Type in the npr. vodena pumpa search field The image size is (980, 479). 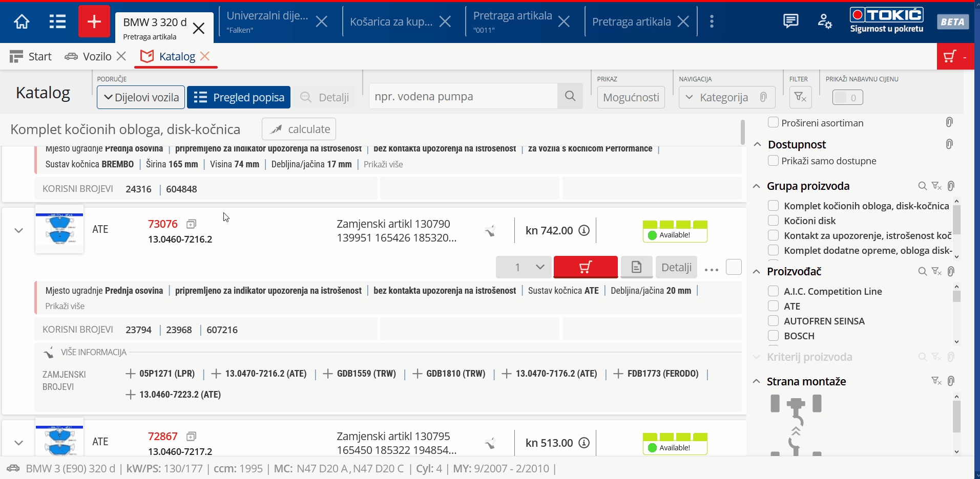463,96
